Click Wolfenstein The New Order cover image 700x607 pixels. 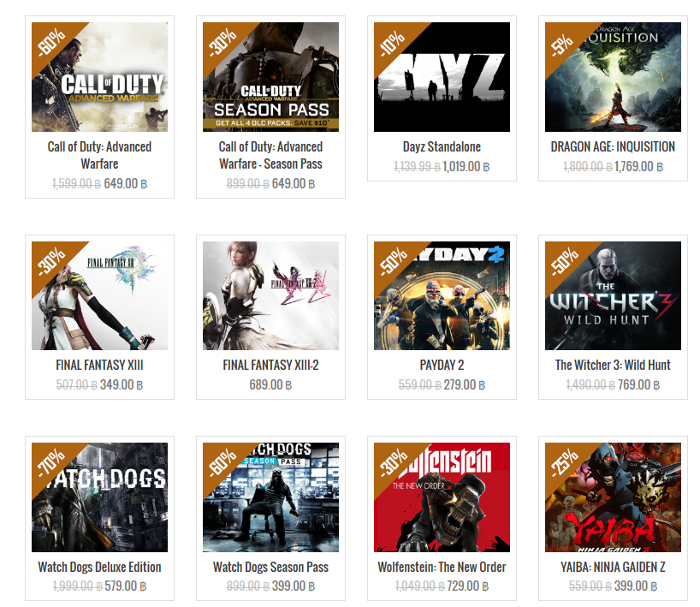pos(442,497)
